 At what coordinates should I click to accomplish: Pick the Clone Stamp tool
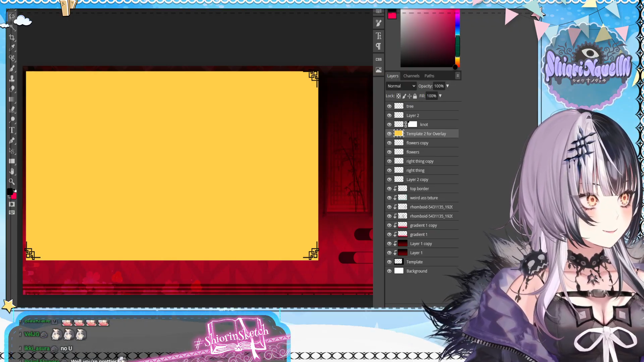(12, 78)
